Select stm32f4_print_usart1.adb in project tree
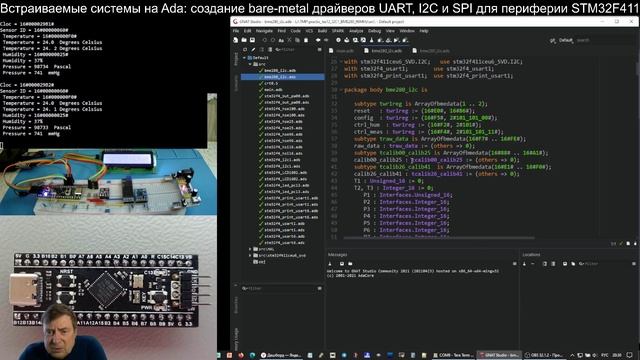The height and width of the screenshot is (360, 640). click(291, 198)
